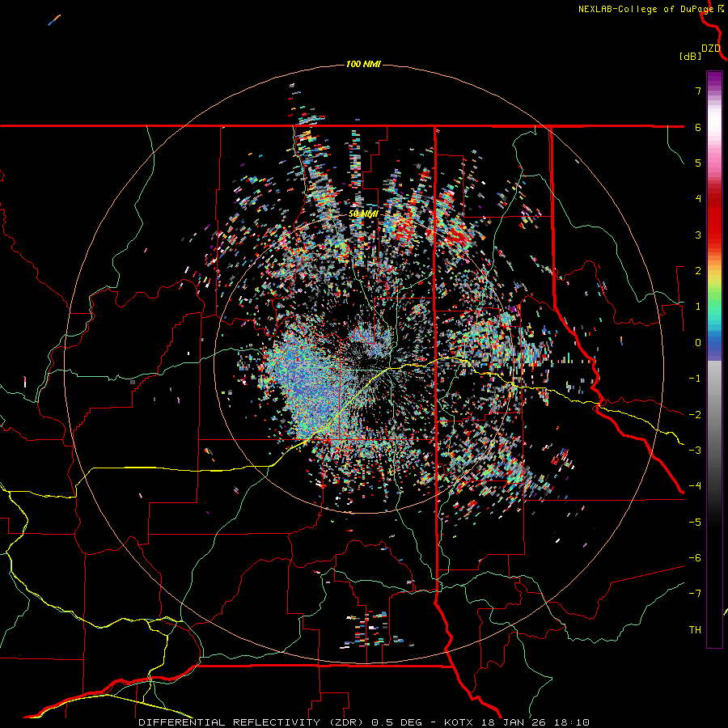
Task: Click the 7 tick label on the scale
Action: click(698, 91)
